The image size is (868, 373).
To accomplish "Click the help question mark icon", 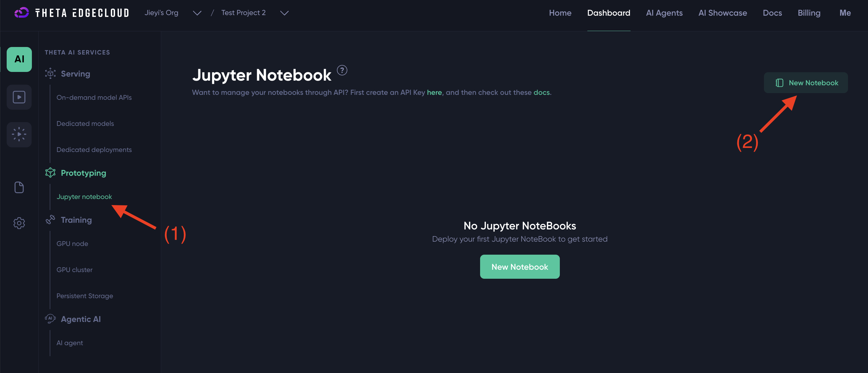I will click(342, 70).
